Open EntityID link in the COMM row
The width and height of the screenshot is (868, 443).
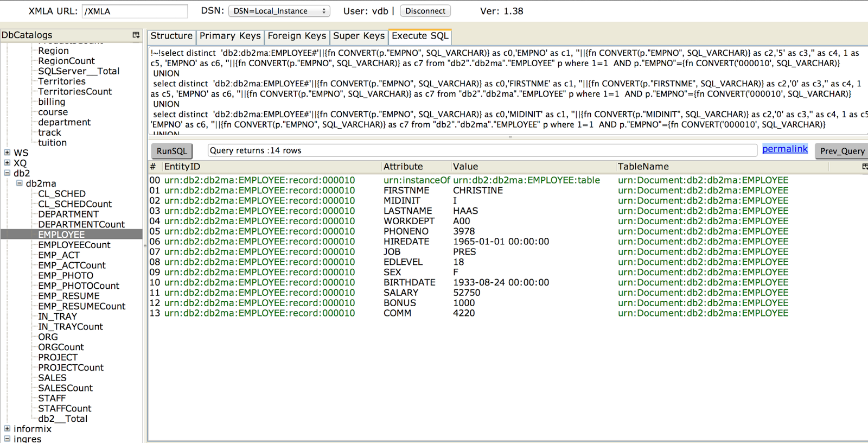tap(259, 313)
